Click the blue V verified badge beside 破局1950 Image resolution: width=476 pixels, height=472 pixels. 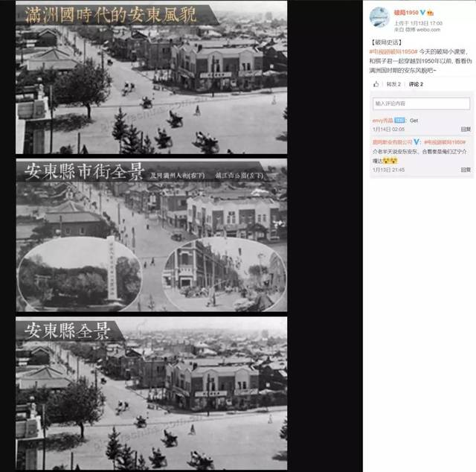pyautogui.click(x=422, y=13)
